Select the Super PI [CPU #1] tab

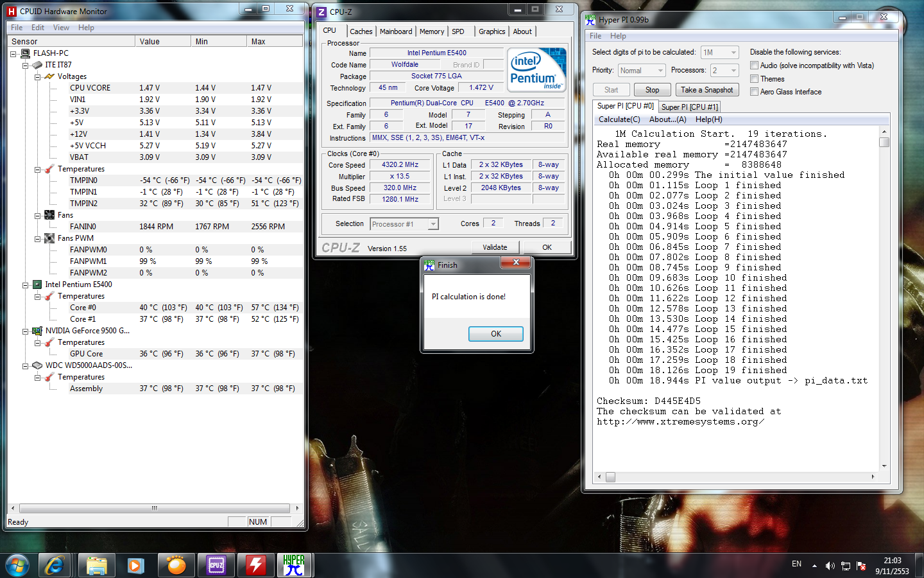690,107
